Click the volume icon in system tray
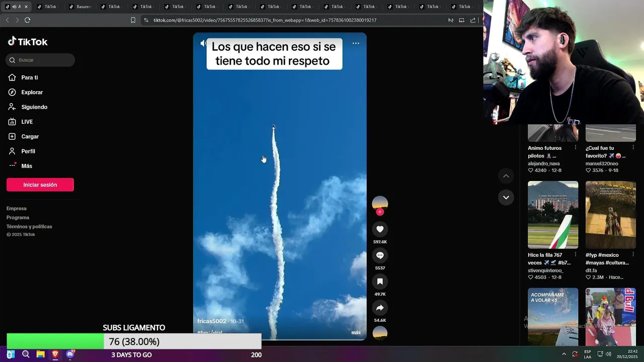Viewport: 644px width, 362px height. click(608, 354)
